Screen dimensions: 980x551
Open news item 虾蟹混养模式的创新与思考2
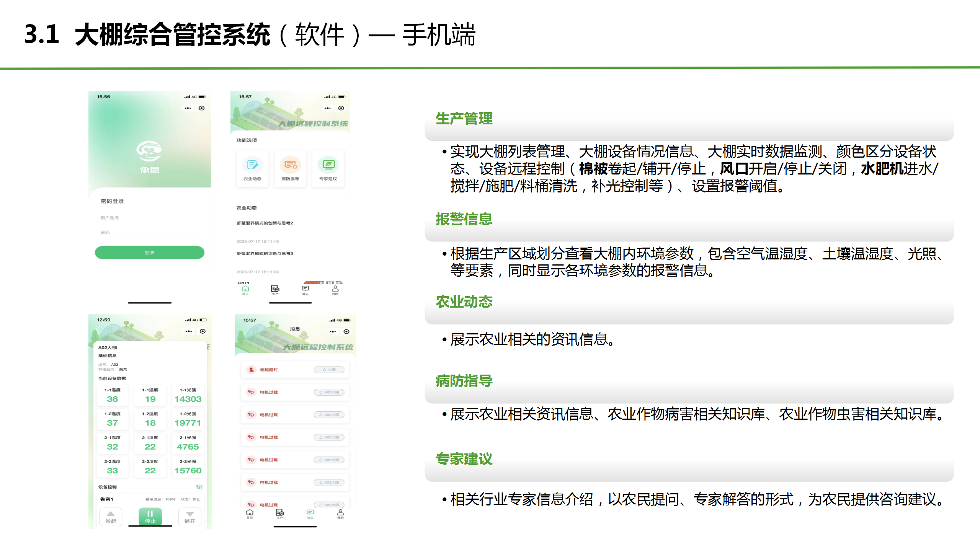coord(265,223)
